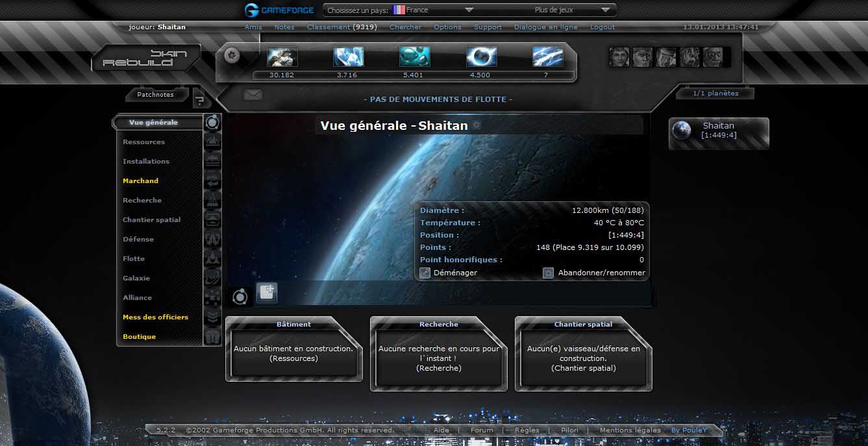Select Défense in the sidebar
The image size is (868, 446).
(x=138, y=239)
